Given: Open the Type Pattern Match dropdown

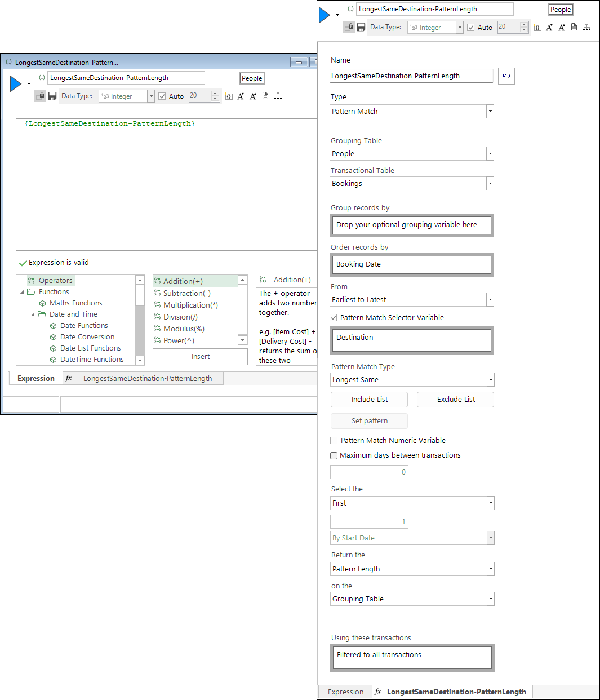Looking at the screenshot, I should (x=490, y=112).
